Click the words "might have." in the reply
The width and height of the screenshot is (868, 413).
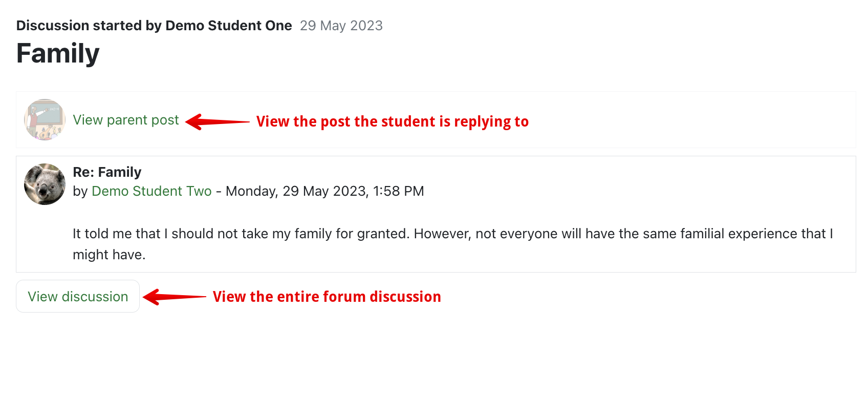point(109,255)
